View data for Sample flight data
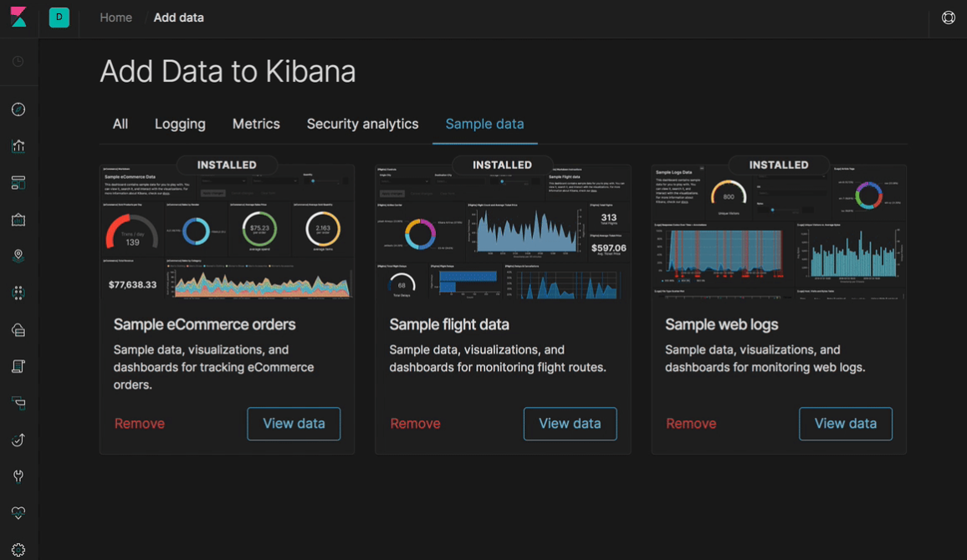 tap(570, 424)
